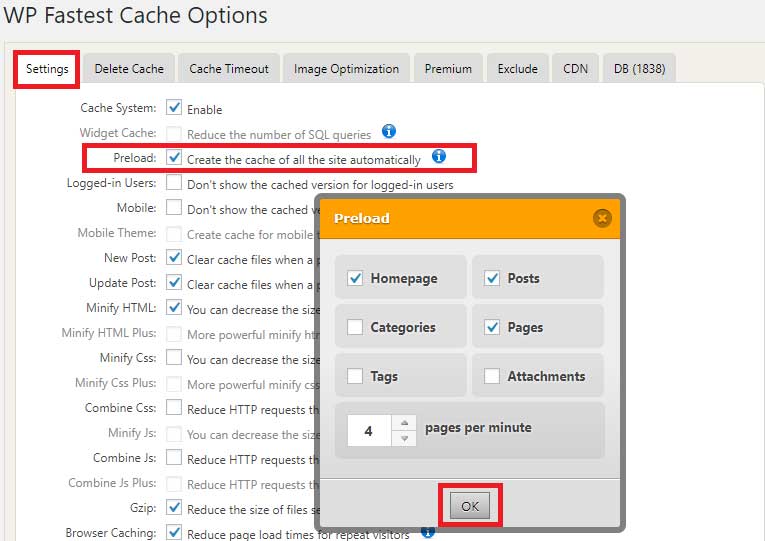The image size is (765, 541).
Task: Click the pages per minute number field
Action: 369,430
